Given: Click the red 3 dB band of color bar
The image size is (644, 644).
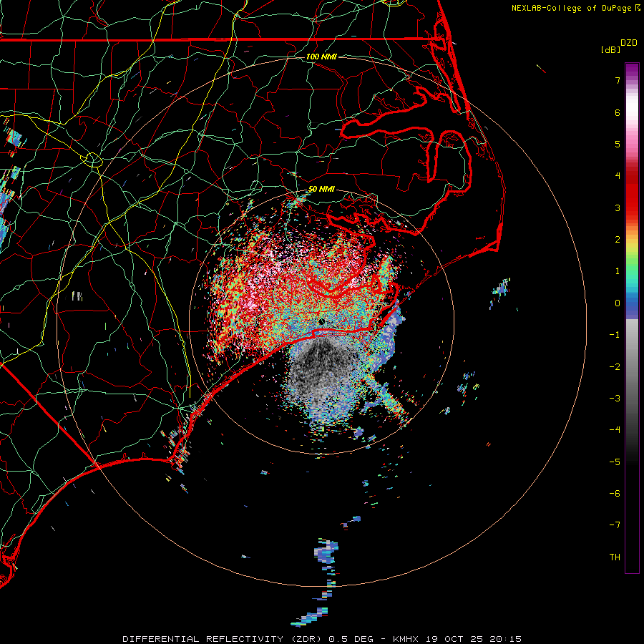Looking at the screenshot, I should tap(632, 201).
